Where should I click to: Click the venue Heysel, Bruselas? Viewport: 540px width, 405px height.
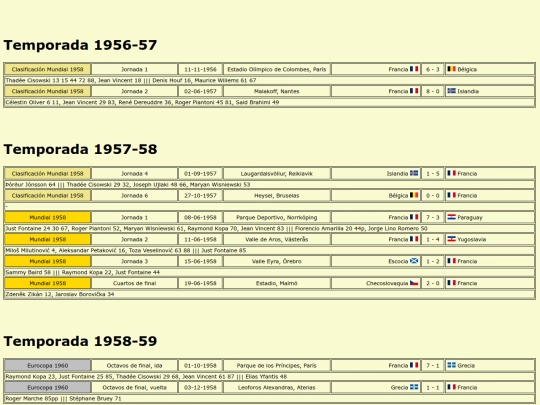277,196
